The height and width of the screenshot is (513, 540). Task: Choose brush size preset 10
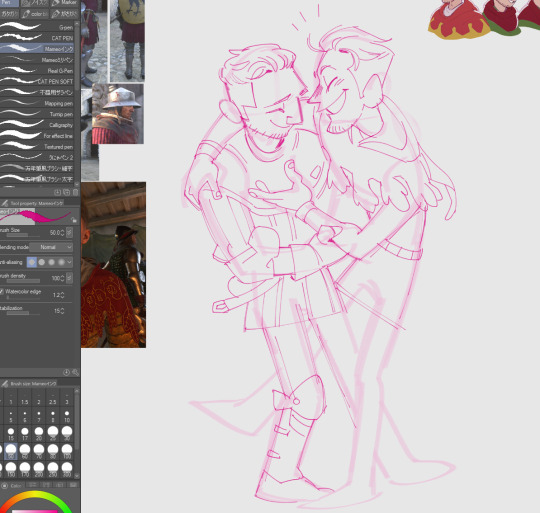[67, 416]
